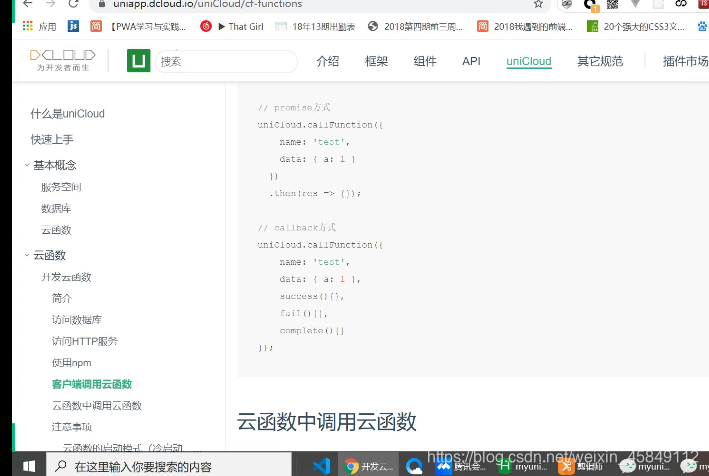Reload the page with the refresh icon

coord(73,4)
